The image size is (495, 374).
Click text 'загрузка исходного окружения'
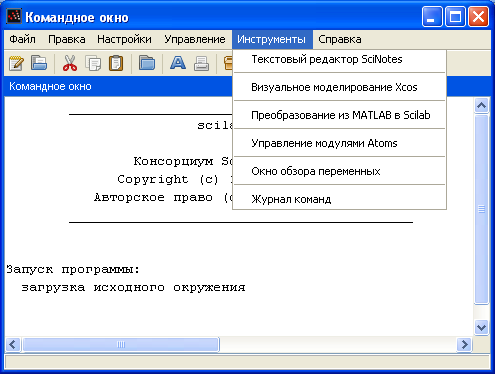pos(133,287)
